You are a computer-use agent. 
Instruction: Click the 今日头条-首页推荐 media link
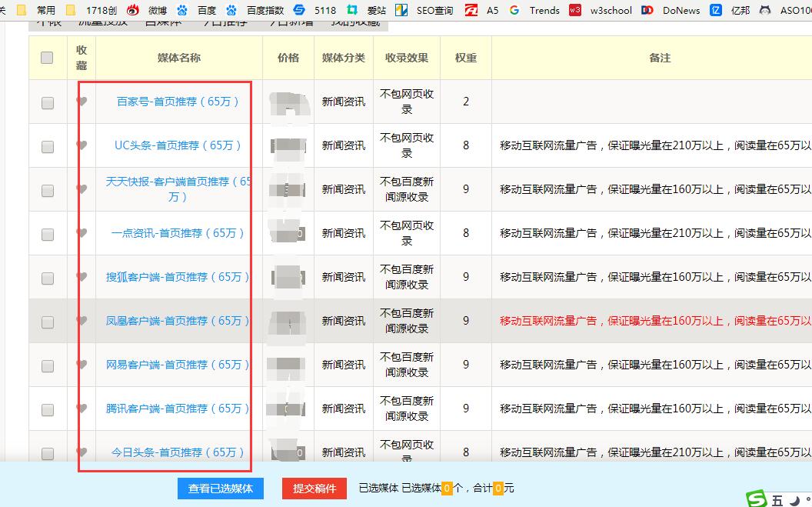click(x=178, y=452)
